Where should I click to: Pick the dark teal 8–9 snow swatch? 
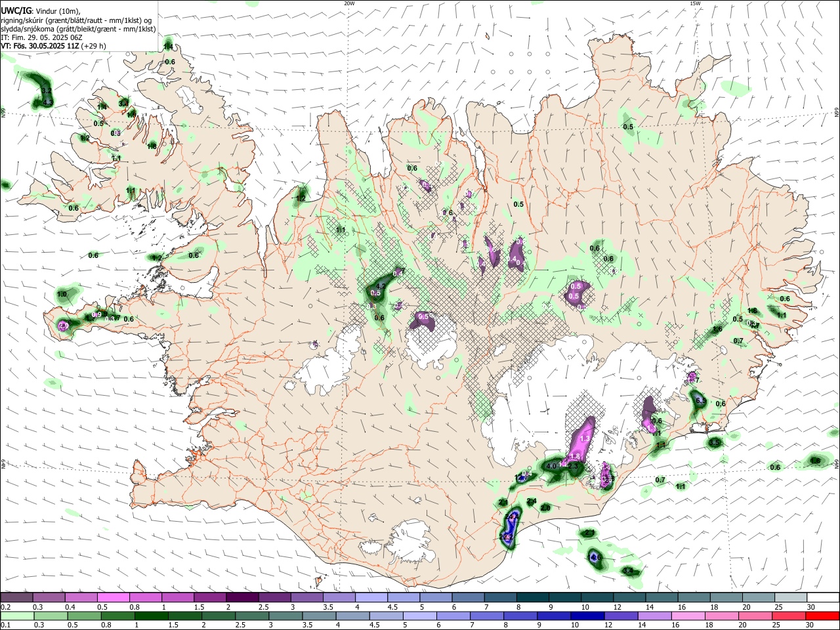(532, 598)
